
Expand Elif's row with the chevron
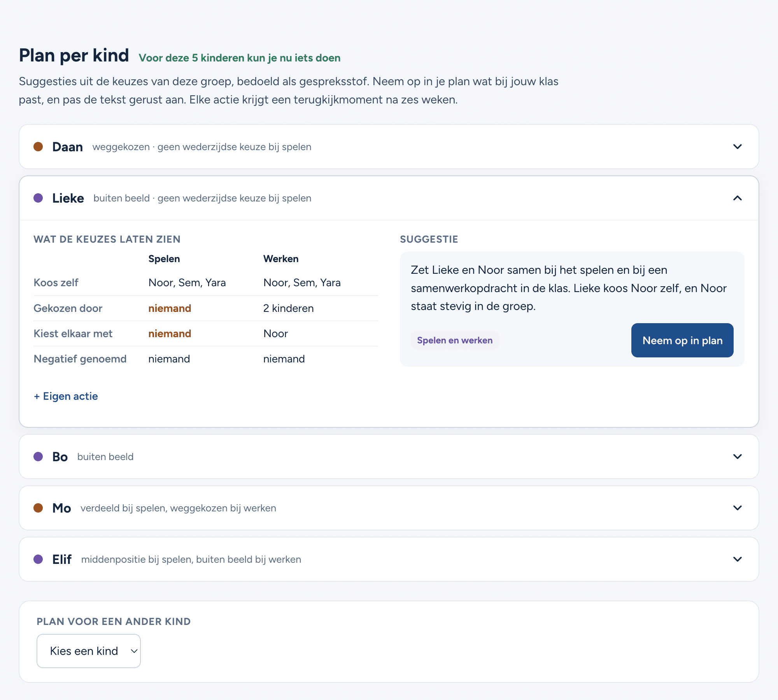pyautogui.click(x=737, y=559)
